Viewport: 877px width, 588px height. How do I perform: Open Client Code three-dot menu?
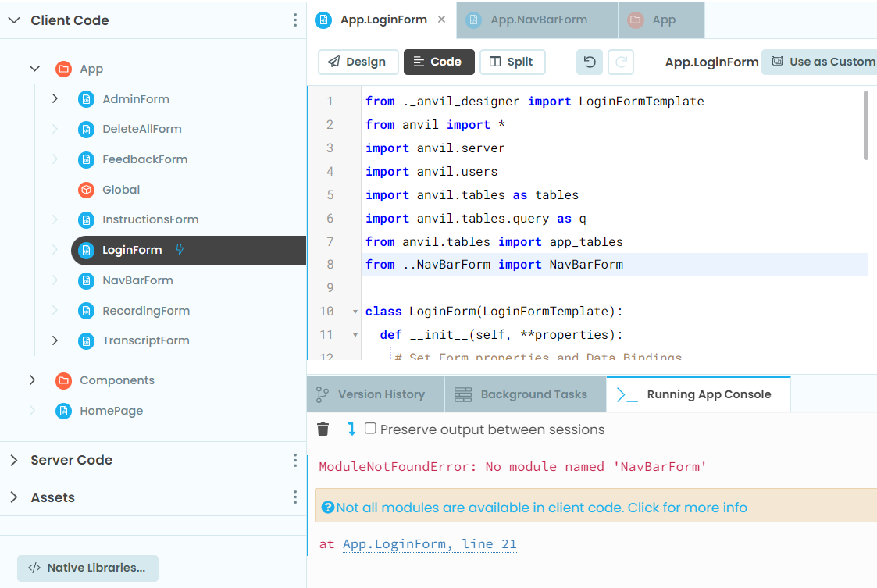pos(294,20)
